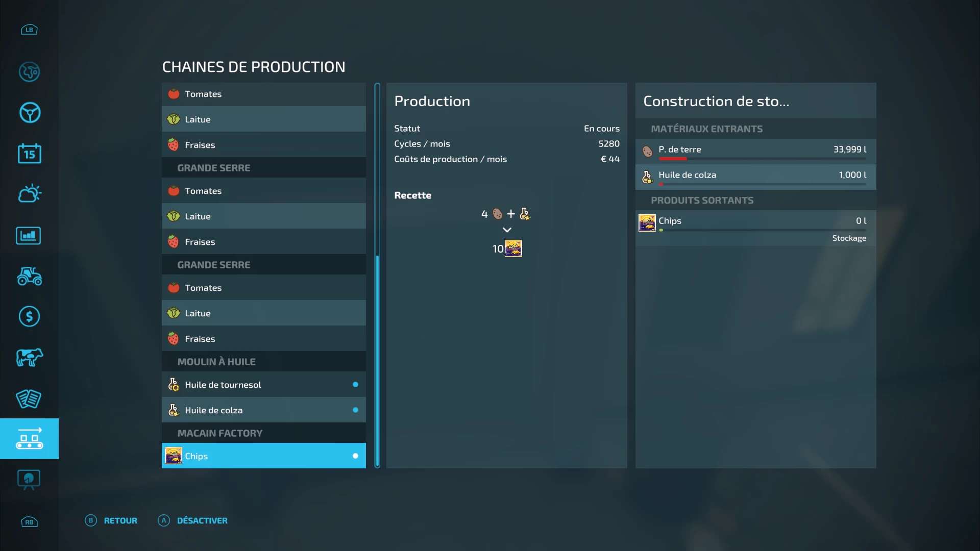The width and height of the screenshot is (980, 551).
Task: Click the P. de terre fill bar
Action: pos(762,159)
